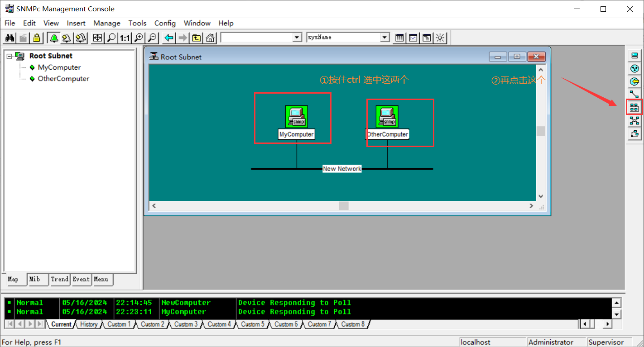Click the go to parent folder icon

point(197,38)
